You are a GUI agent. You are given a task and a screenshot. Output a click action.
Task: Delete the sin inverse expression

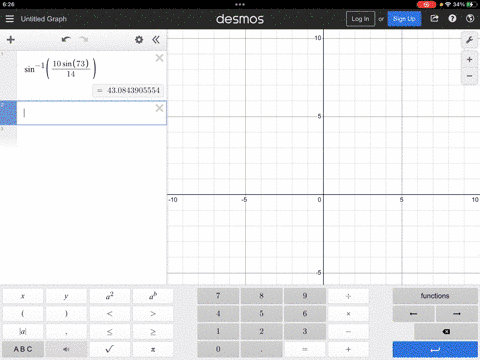click(x=159, y=58)
